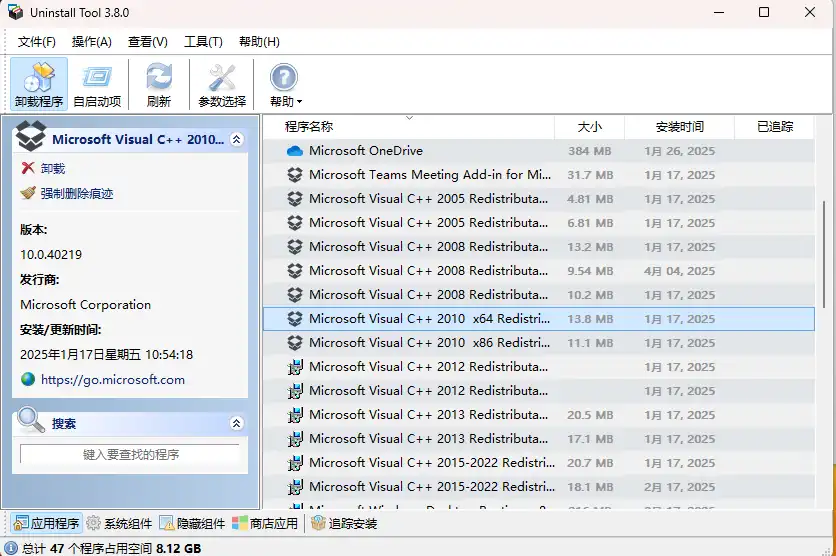Image resolution: width=836 pixels, height=556 pixels.
Task: Open the 帮助(H) menu
Action: click(259, 42)
